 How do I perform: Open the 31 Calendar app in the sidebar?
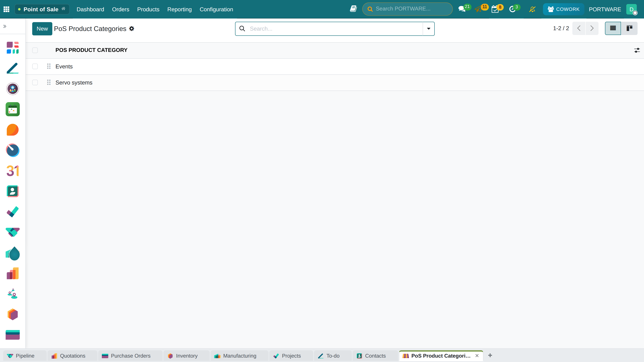click(12, 171)
